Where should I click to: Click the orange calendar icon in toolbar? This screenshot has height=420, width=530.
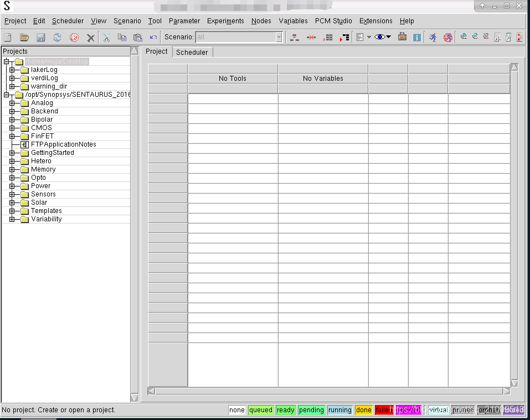tap(402, 37)
